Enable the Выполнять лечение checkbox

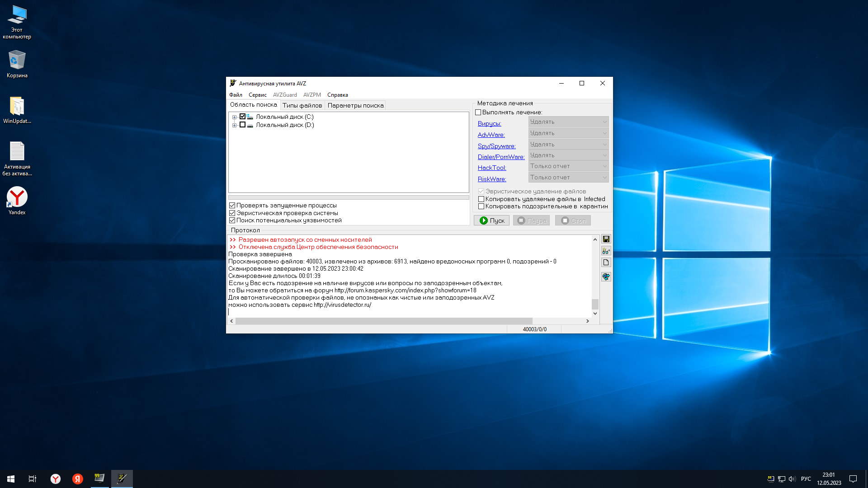pos(478,113)
